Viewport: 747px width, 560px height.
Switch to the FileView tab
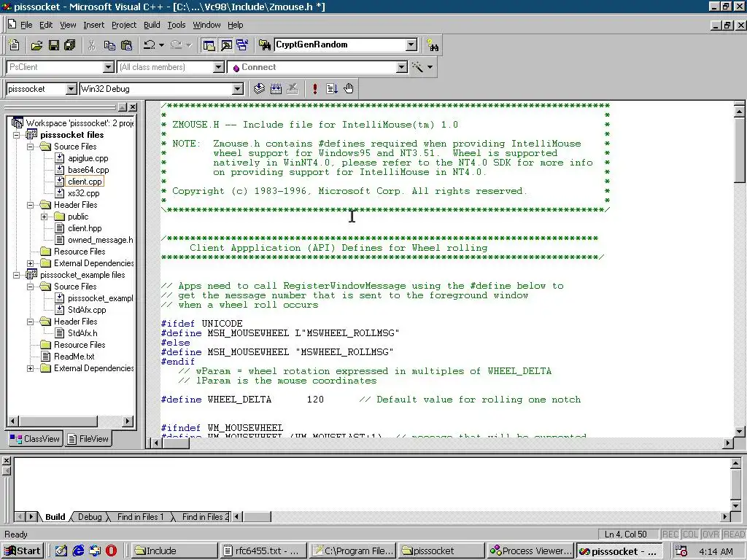88,438
